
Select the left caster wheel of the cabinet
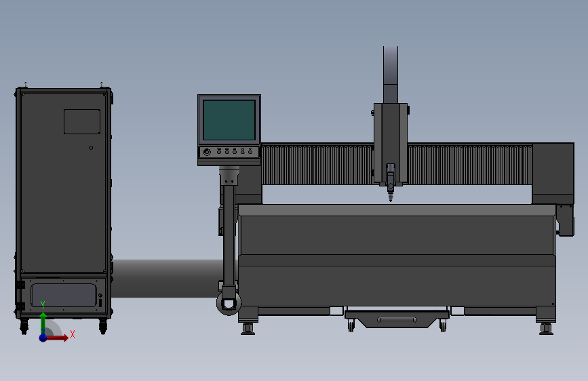tap(24, 327)
